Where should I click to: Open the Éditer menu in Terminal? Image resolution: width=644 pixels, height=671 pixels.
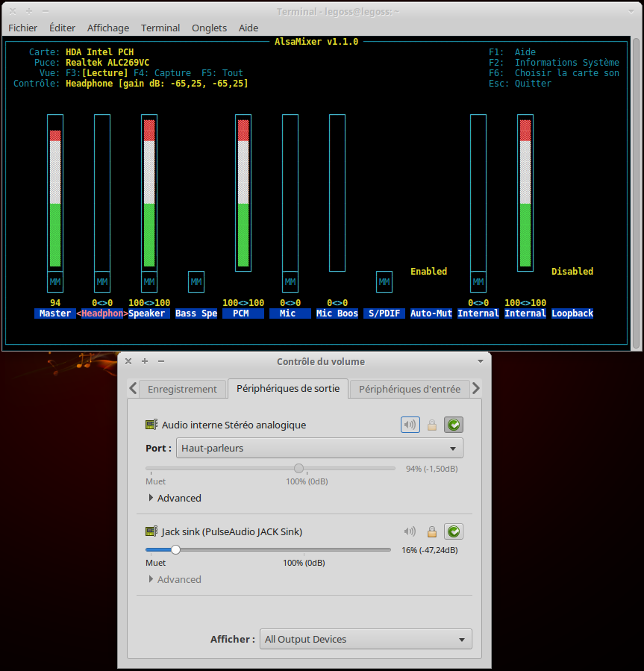click(62, 28)
